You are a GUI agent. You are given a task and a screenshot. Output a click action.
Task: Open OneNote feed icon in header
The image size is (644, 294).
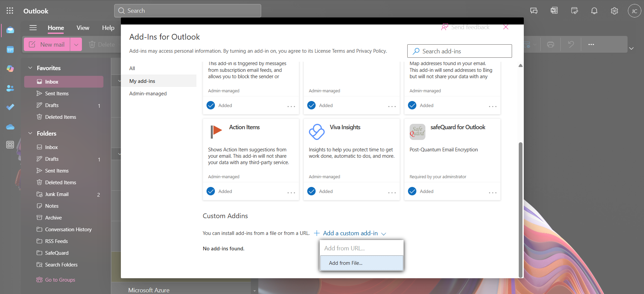coord(554,11)
